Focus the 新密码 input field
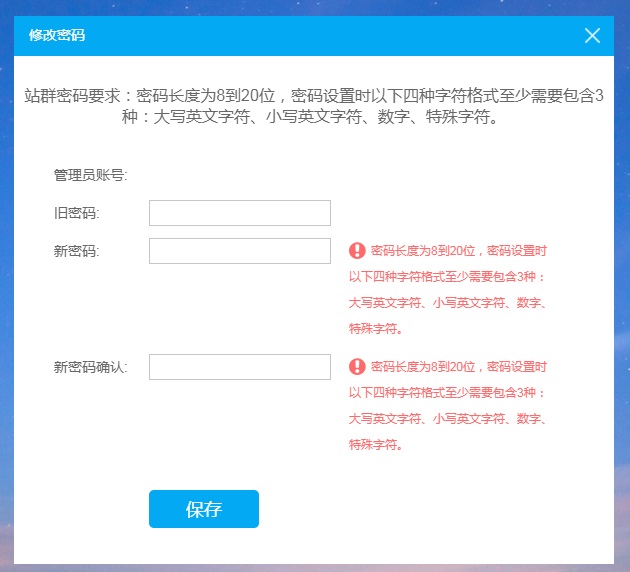 [239, 251]
